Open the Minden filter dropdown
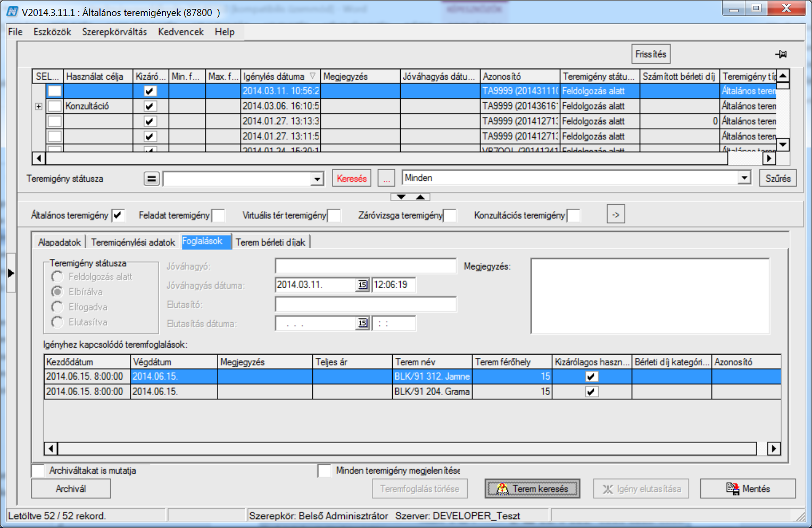The height and width of the screenshot is (528, 812). (744, 178)
